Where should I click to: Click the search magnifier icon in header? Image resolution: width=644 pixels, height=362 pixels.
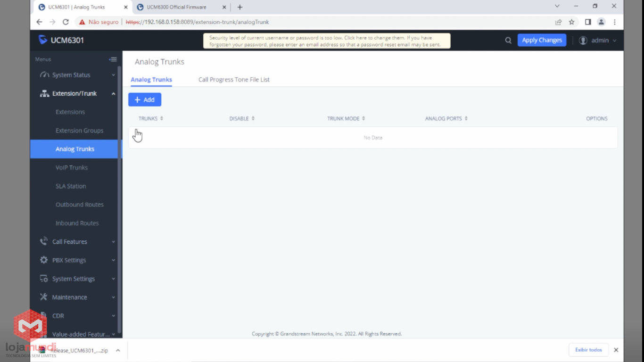[x=508, y=41]
